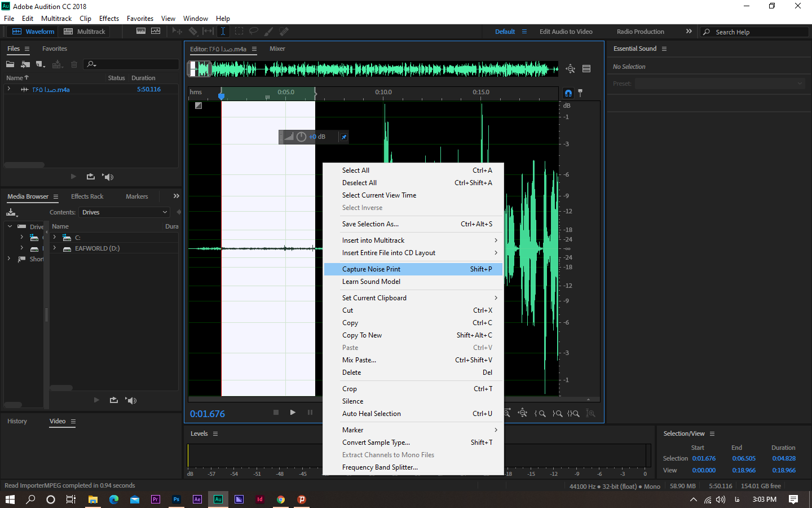812x508 pixels.
Task: Select Auto Heal Selection in the menu
Action: pyautogui.click(x=413, y=414)
